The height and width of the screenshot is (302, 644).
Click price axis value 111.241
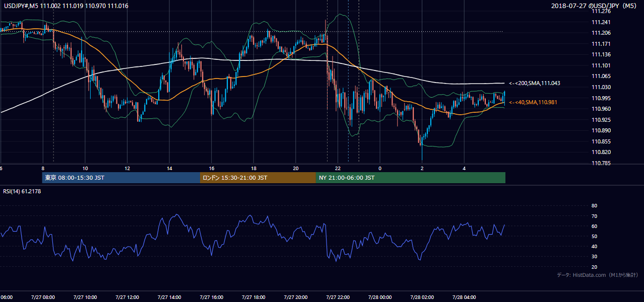pyautogui.click(x=601, y=22)
